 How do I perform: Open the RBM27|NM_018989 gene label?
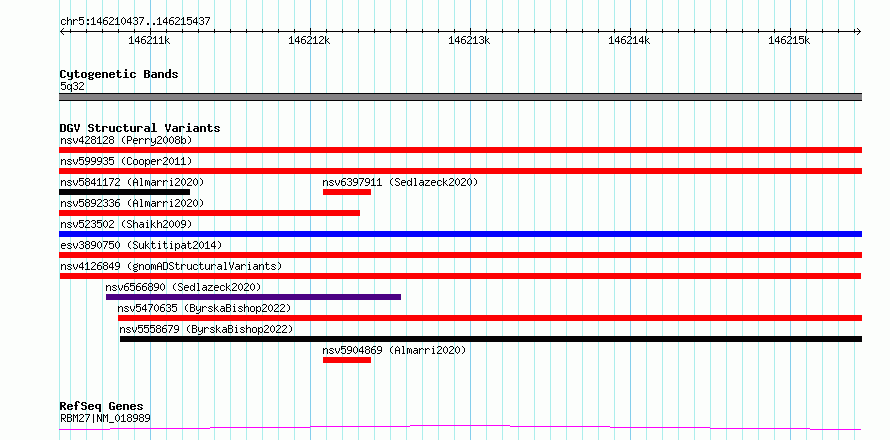coord(105,419)
